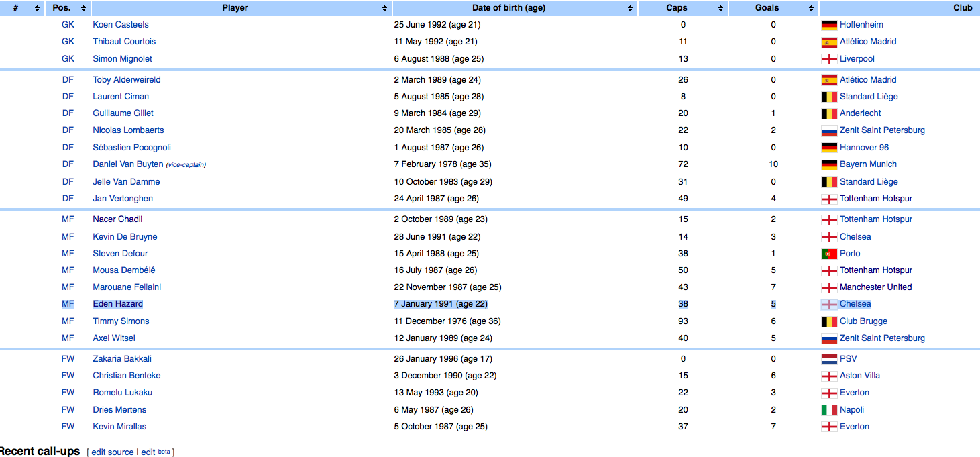Click the German flag beside Hoffenheim
980x457 pixels.
point(829,25)
